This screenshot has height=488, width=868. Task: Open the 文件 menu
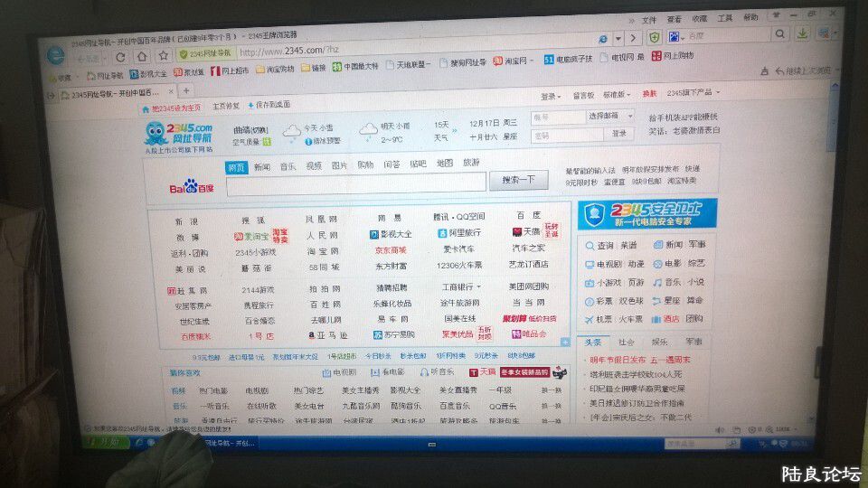coord(649,20)
